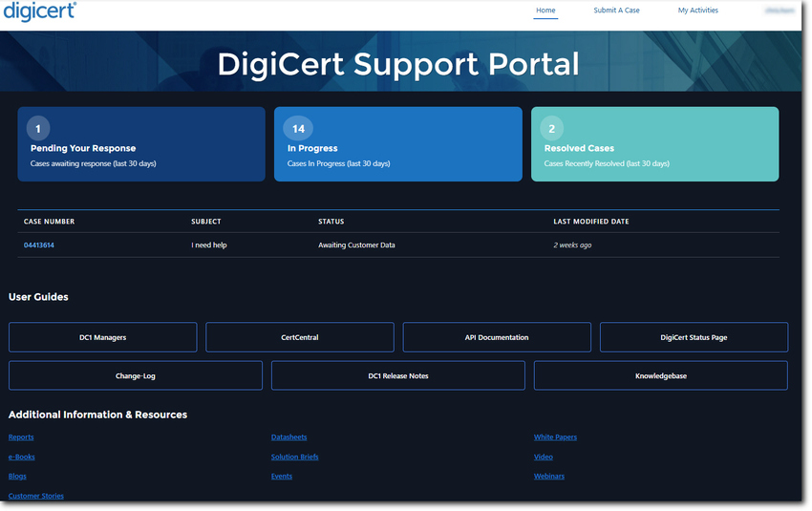Open the White Papers link
Screen dimensions: 812x511
(555, 437)
